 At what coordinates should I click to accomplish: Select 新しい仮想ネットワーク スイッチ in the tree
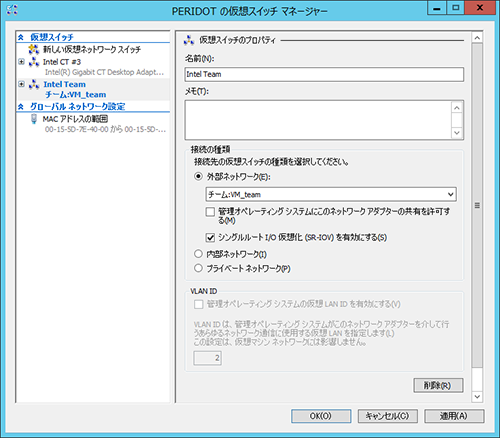[x=92, y=49]
